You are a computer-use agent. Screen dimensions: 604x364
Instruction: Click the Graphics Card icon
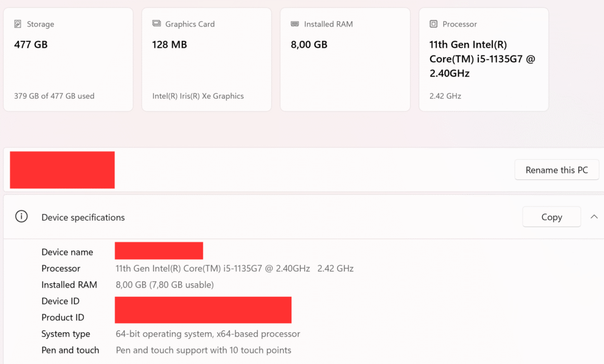tap(156, 24)
